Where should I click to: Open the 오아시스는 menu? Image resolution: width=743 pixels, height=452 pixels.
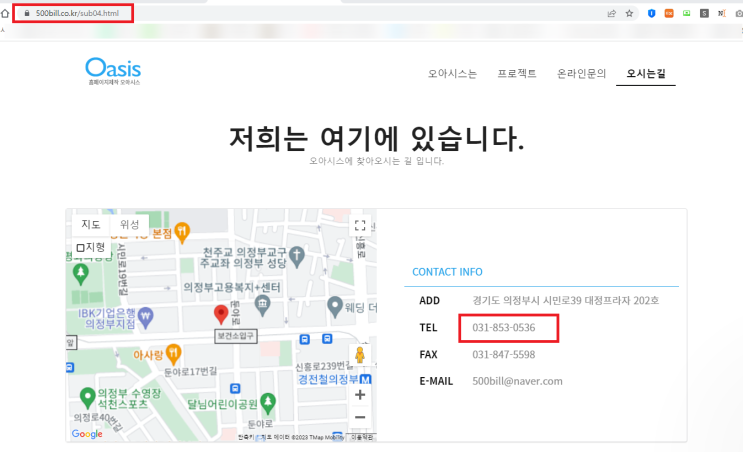coord(453,73)
